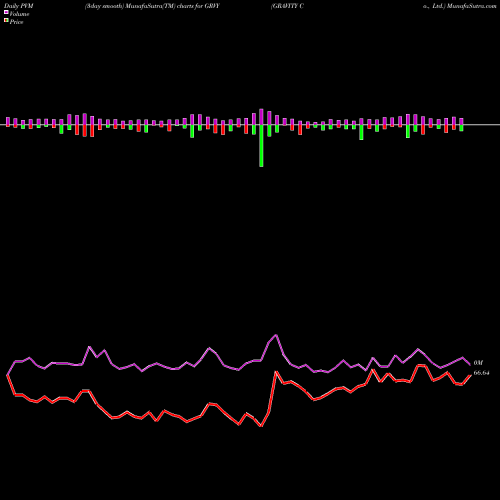Click the tallest green volume bar at chart center
The width and height of the screenshot is (500, 500).
click(x=261, y=146)
